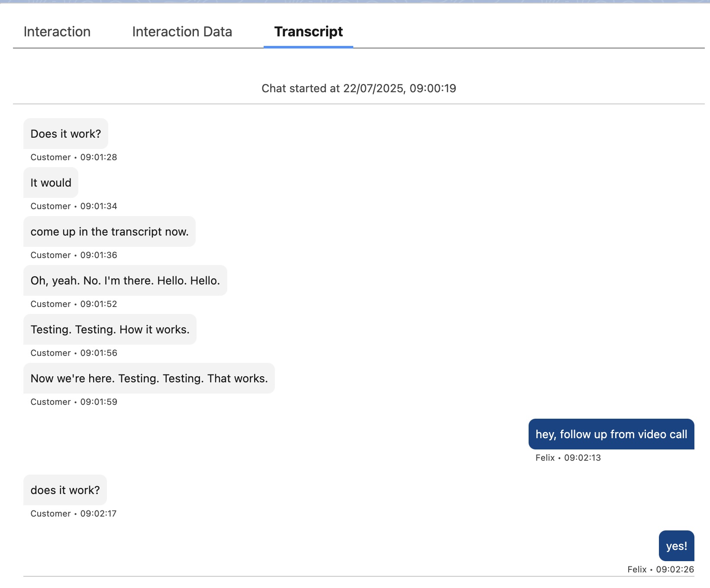This screenshot has width=710, height=588.
Task: Select the Transcript tab
Action: (308, 32)
